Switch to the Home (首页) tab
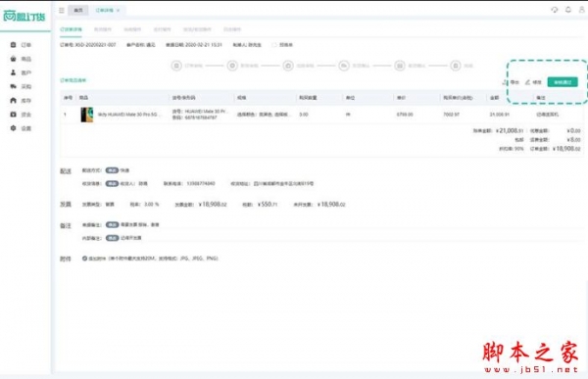The image size is (588, 379). [78, 10]
